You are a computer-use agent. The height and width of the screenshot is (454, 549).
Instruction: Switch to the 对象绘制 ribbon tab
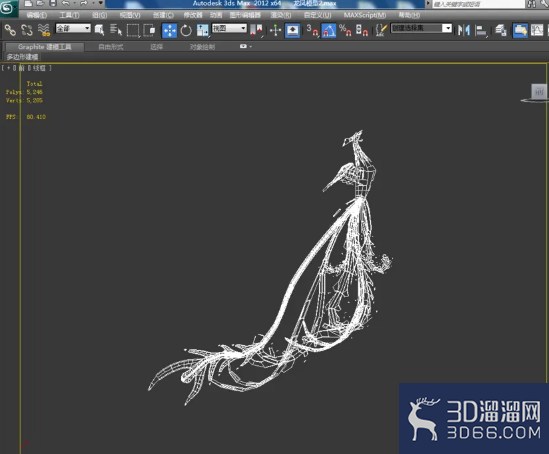[x=202, y=47]
